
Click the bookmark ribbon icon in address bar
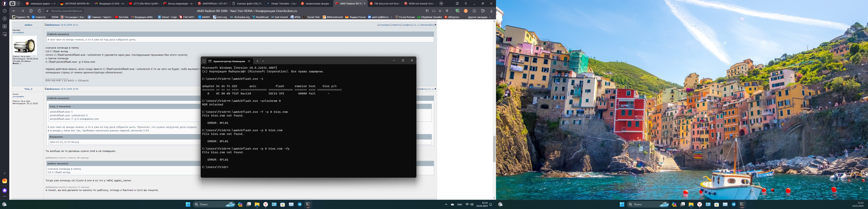(x=447, y=11)
